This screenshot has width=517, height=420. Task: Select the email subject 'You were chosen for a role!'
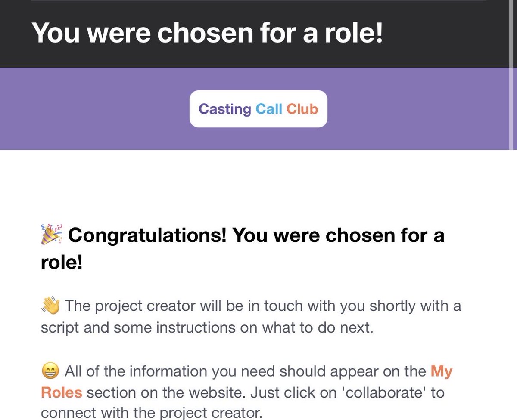click(208, 32)
